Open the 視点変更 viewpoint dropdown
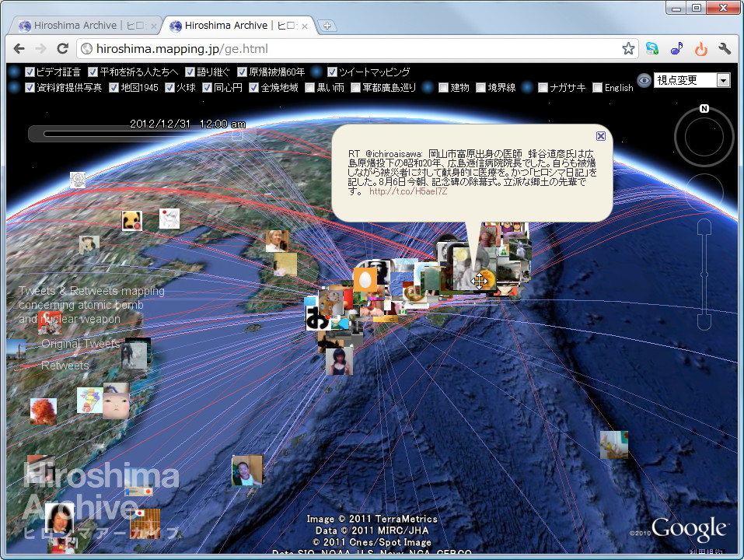 click(x=692, y=80)
